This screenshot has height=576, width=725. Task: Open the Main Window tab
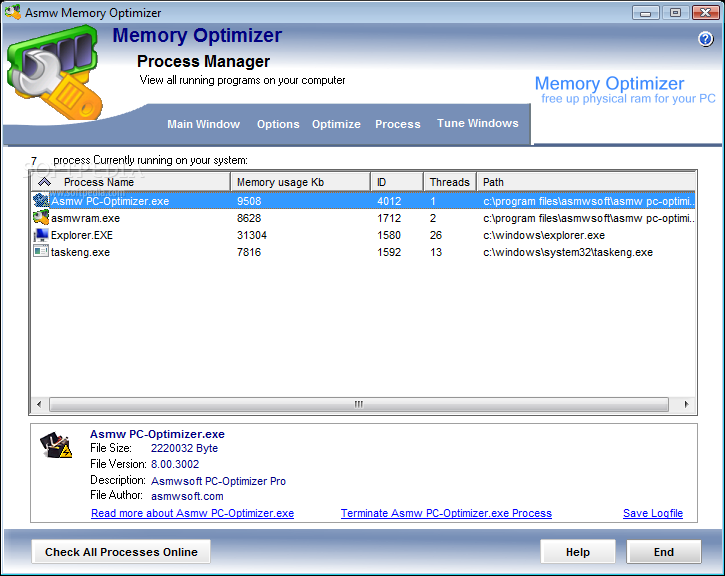click(x=203, y=124)
